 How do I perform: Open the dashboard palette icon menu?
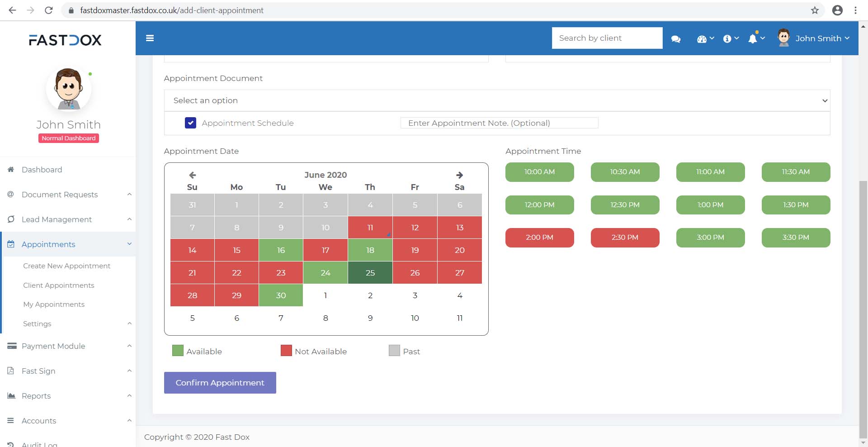705,39
